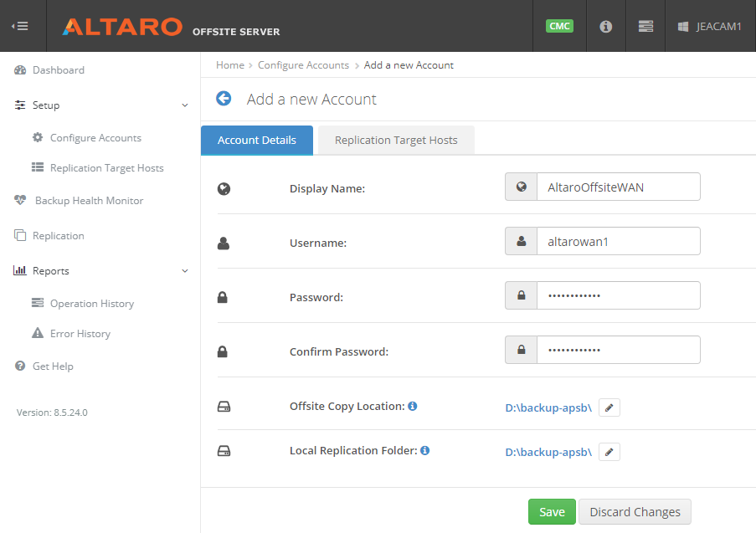The image size is (756, 533).
Task: Focus the Username input field
Action: (619, 241)
